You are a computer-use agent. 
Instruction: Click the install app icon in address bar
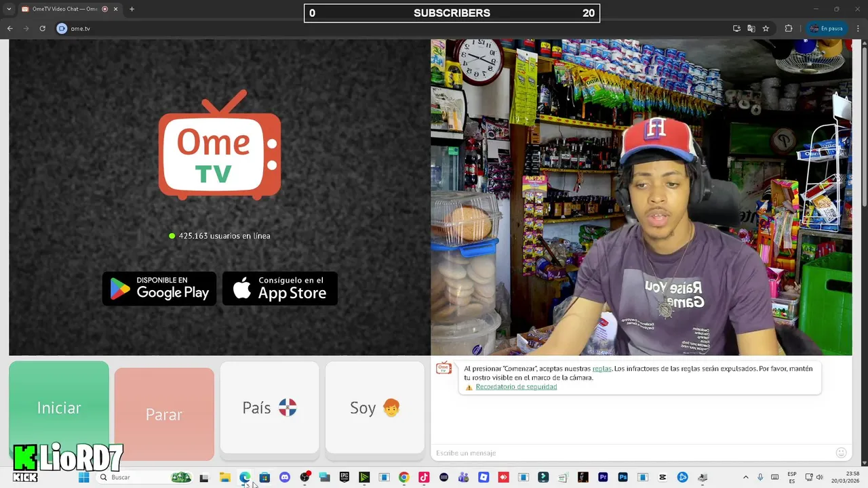pos(736,28)
